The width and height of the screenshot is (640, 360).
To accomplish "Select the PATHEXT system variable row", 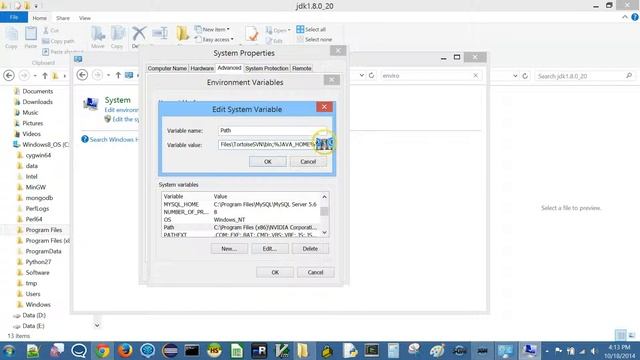I will [241, 235].
